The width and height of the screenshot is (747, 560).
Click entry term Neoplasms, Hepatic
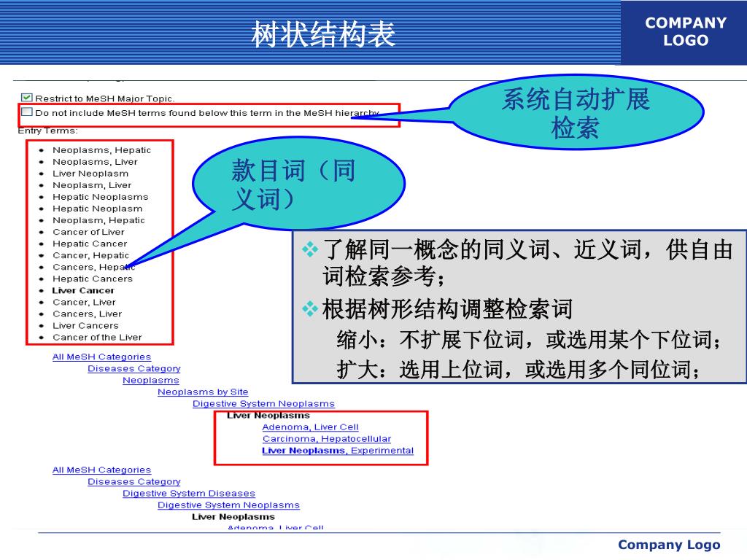tap(101, 150)
